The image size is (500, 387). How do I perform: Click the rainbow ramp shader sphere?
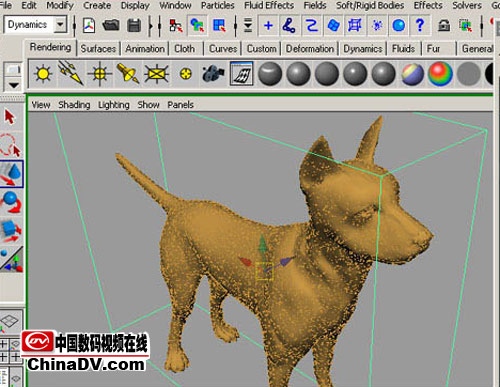pyautogui.click(x=440, y=74)
